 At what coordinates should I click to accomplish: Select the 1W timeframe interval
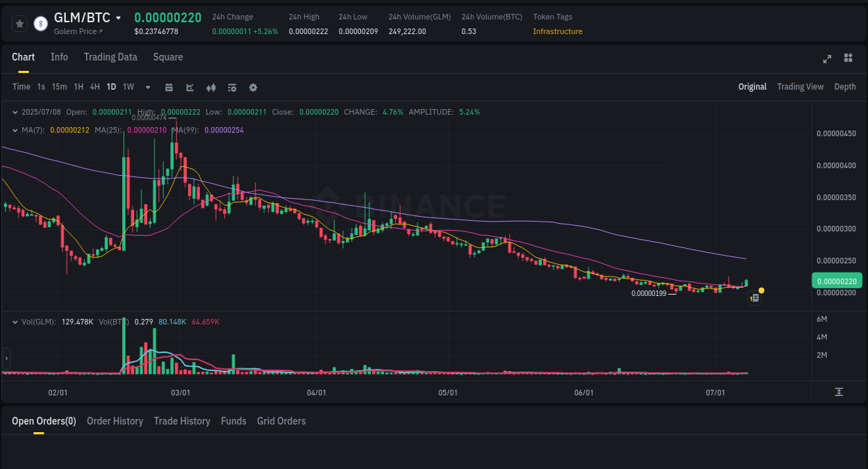pos(128,87)
